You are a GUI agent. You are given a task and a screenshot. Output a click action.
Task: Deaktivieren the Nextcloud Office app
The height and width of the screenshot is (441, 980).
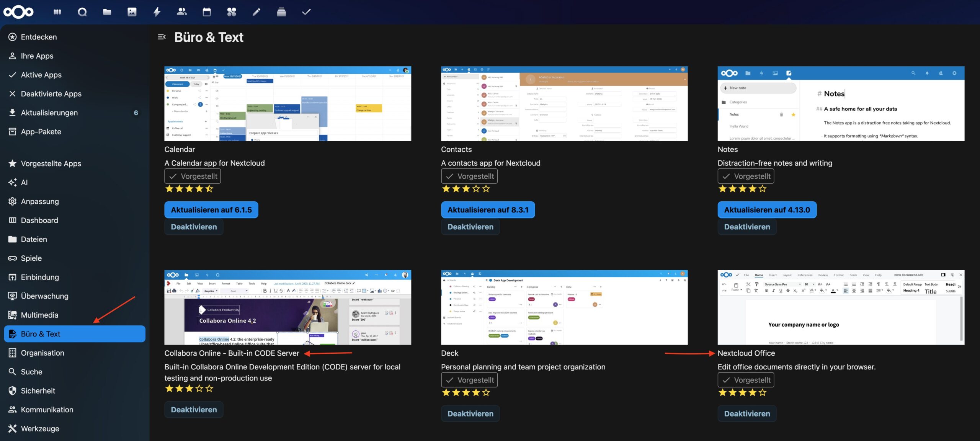[x=747, y=413]
